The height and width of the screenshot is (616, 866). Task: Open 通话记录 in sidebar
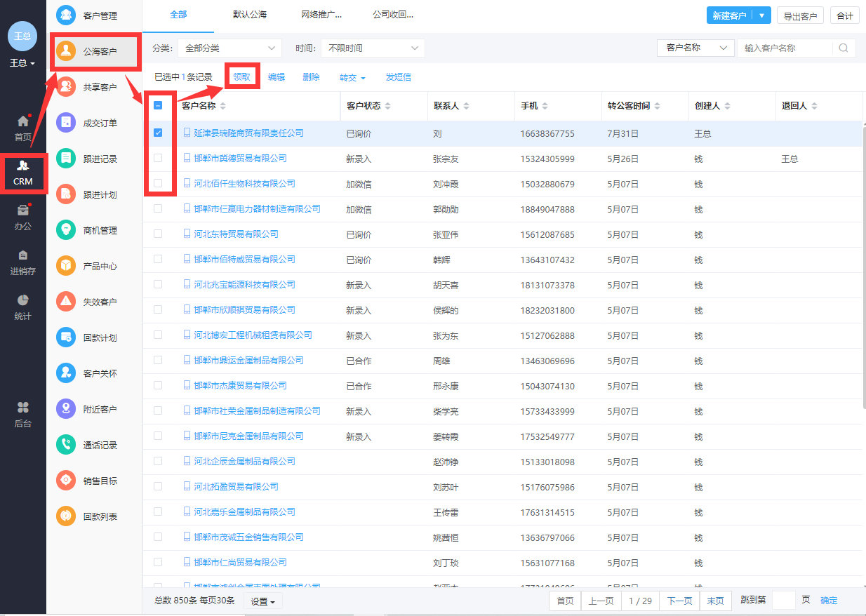tap(94, 445)
